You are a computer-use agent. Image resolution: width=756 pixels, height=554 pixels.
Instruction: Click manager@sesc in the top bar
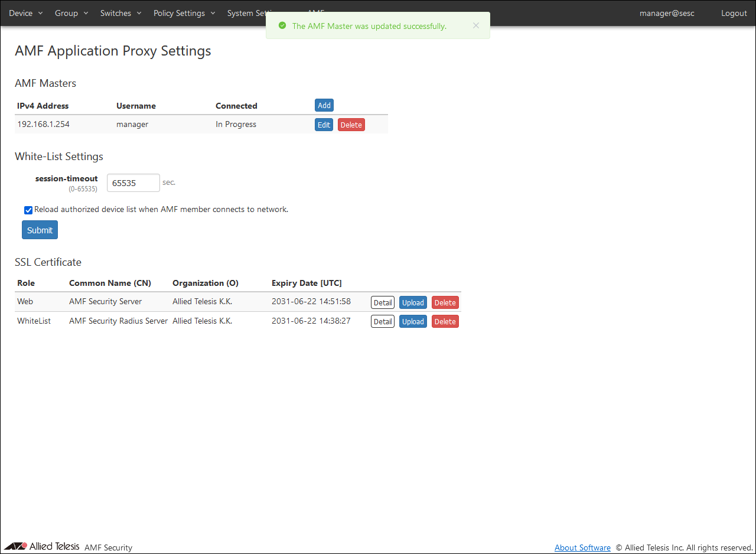click(x=668, y=13)
